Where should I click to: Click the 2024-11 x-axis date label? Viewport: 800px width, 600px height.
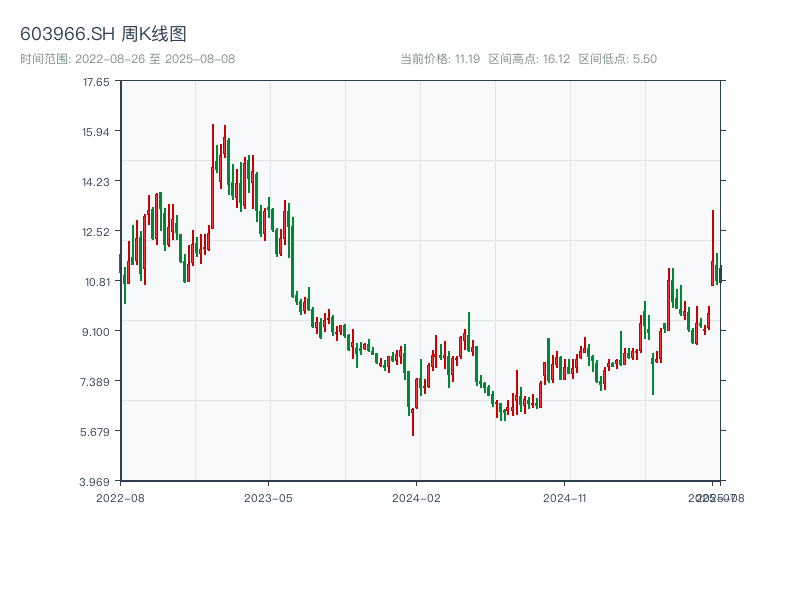tap(565, 497)
